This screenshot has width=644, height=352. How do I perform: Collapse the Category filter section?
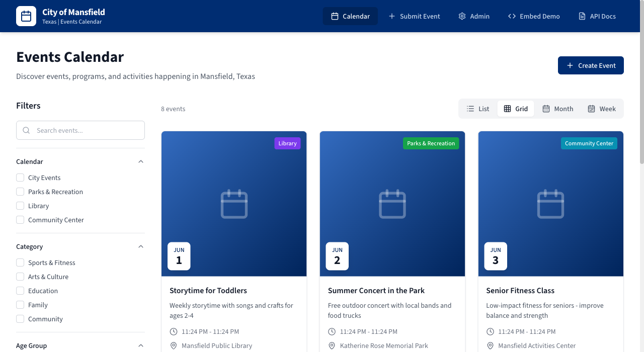tap(141, 246)
